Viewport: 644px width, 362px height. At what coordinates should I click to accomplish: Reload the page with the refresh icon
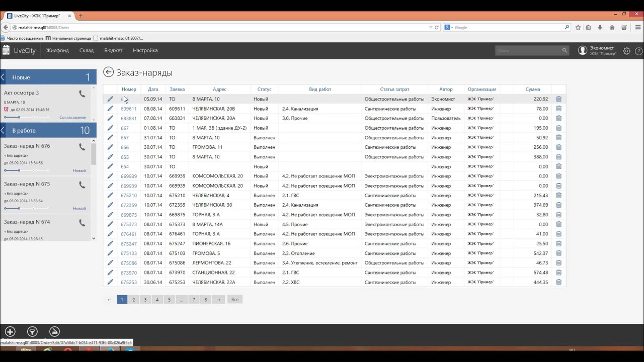click(436, 27)
